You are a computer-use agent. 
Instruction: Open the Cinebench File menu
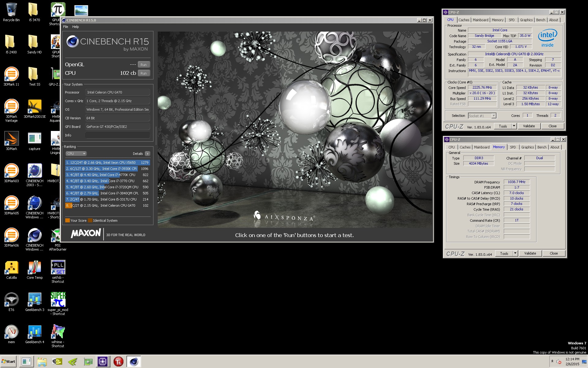(66, 27)
